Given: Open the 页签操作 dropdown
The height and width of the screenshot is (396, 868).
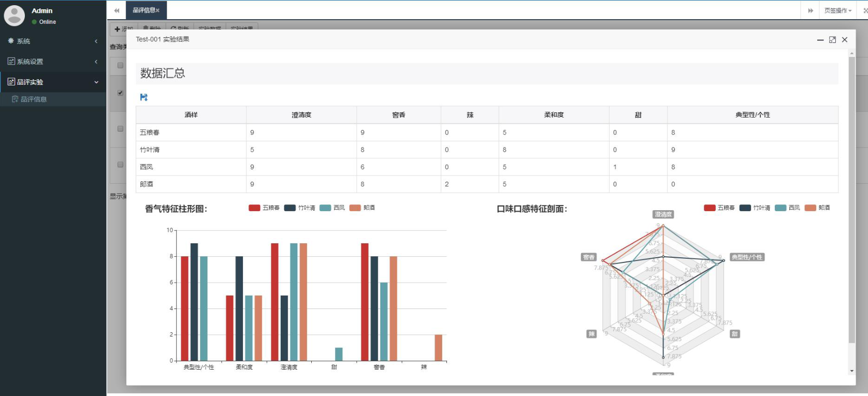Looking at the screenshot, I should pos(837,10).
